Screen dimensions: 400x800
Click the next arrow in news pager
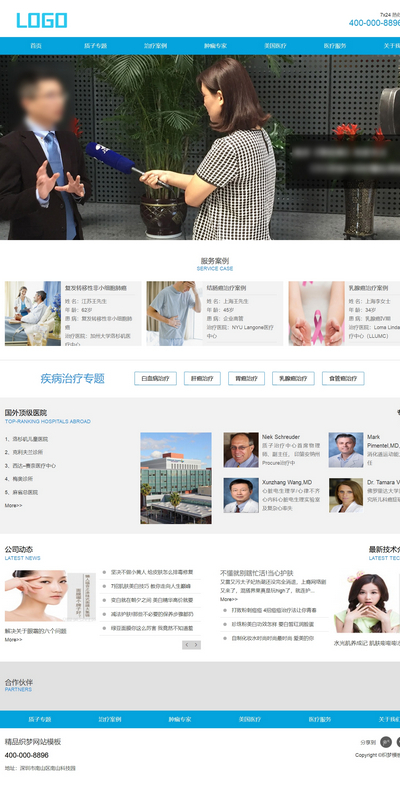pos(196,645)
